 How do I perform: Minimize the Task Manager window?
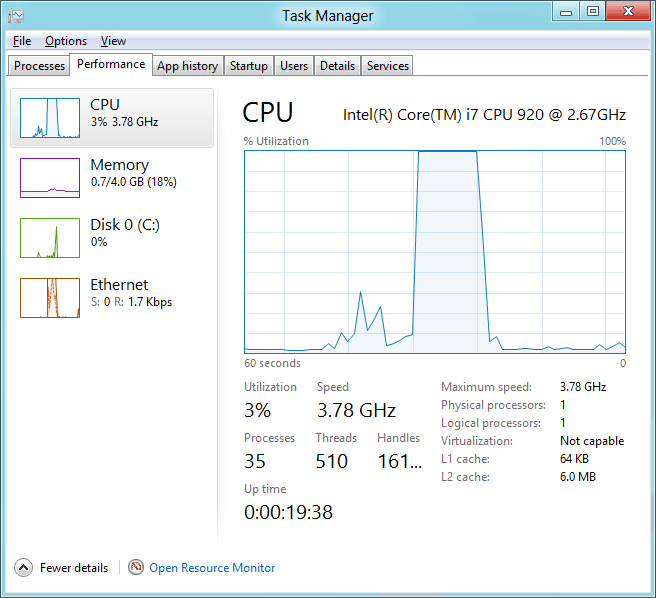click(566, 12)
